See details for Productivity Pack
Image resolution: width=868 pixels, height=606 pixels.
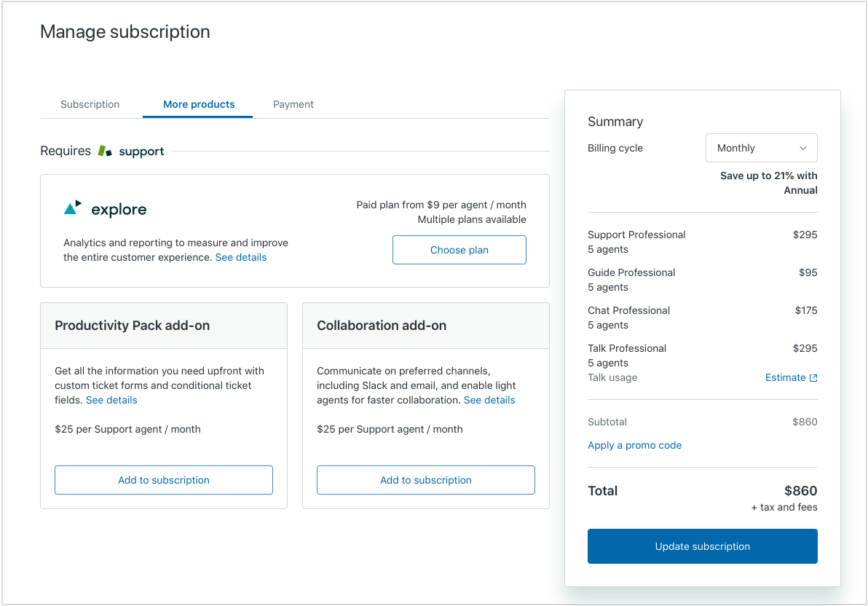pyautogui.click(x=111, y=400)
